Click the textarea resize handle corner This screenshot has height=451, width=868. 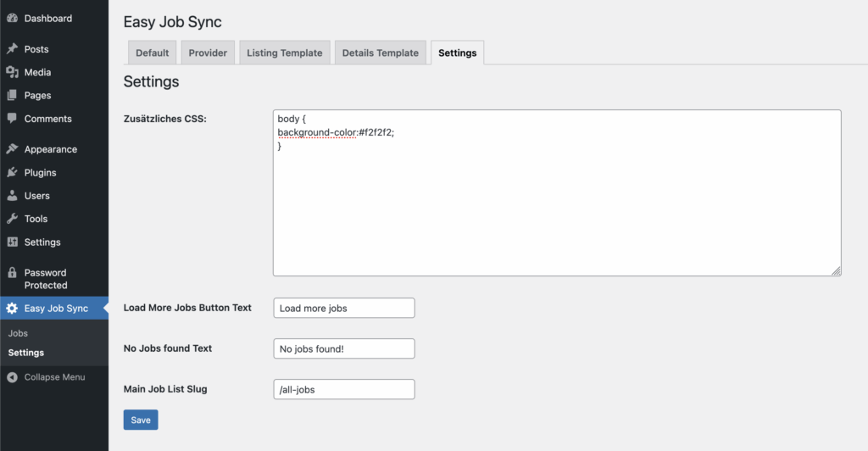tap(836, 270)
